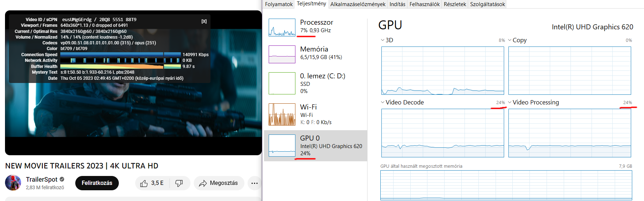This screenshot has width=644, height=201.
Task: Click the 3D usage graph
Action: point(443,70)
